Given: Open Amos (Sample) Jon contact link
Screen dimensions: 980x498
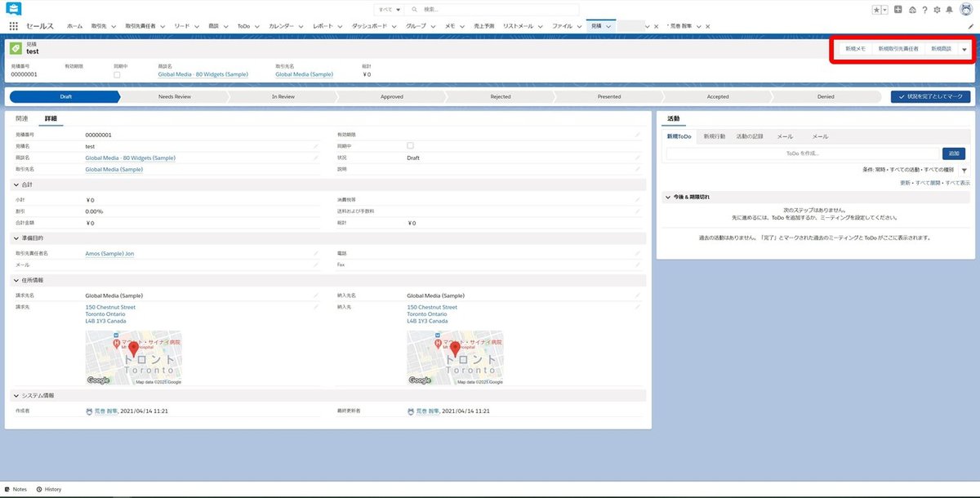Looking at the screenshot, I should pos(109,253).
